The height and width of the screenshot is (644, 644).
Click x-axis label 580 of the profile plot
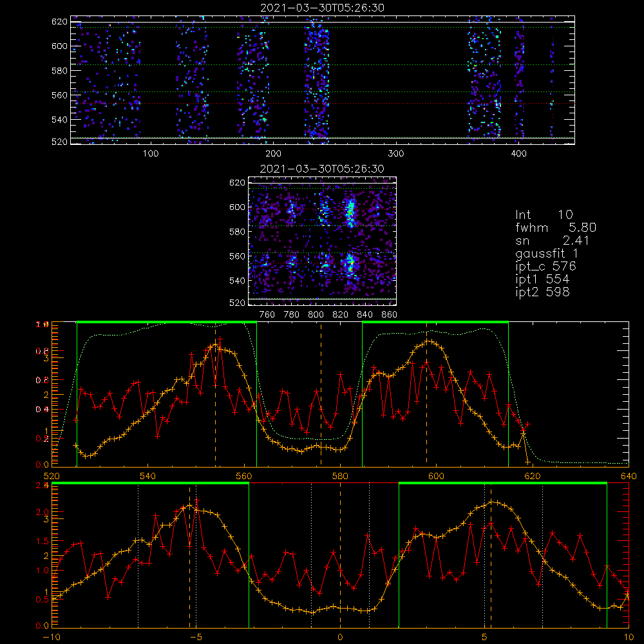coord(340,476)
